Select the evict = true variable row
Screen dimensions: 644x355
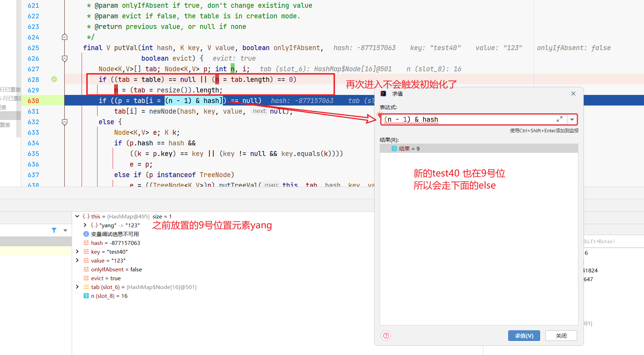click(102, 278)
